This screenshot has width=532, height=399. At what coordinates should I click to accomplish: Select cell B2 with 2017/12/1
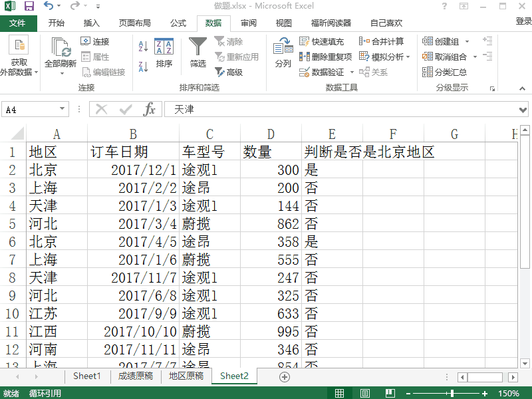[x=133, y=170]
